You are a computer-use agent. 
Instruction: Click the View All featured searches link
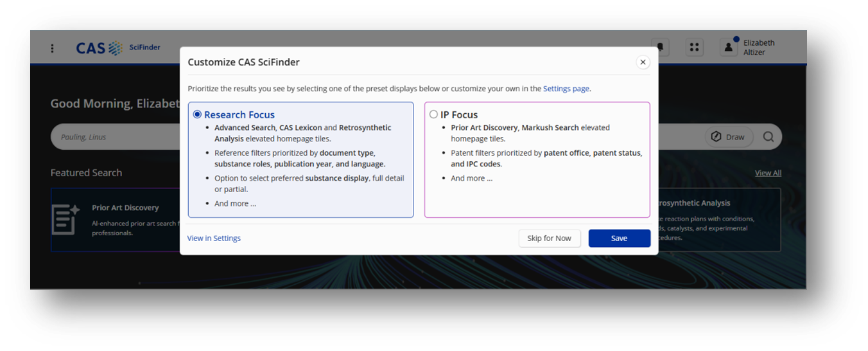[768, 173]
